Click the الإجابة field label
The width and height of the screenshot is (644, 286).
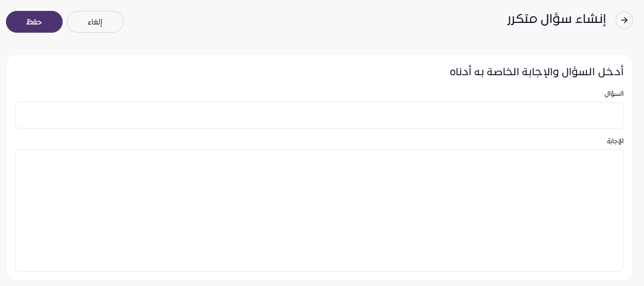click(x=615, y=141)
